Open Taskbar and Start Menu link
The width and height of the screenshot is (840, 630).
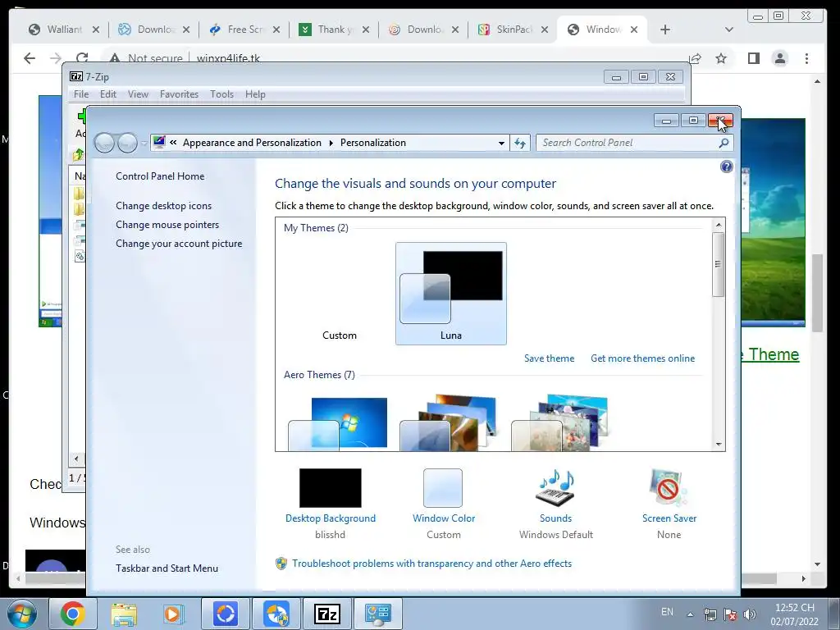[167, 568]
